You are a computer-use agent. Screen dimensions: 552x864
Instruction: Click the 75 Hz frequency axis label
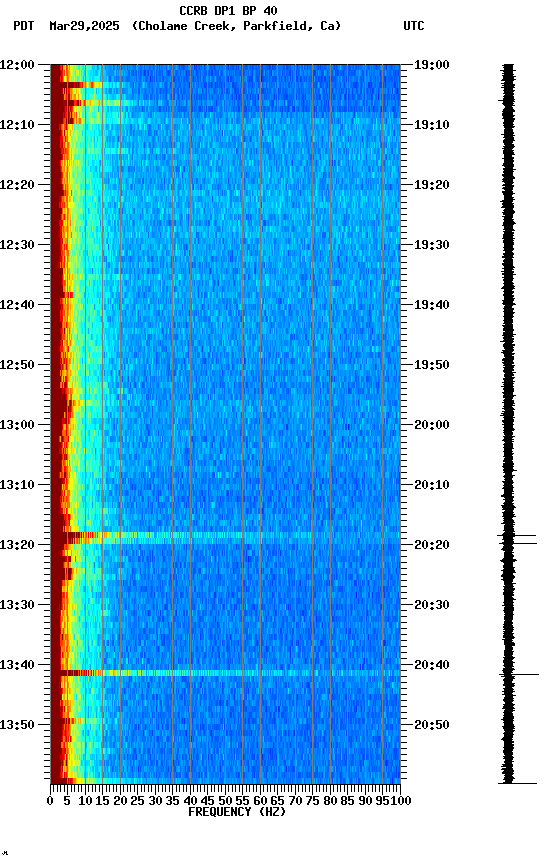coord(312,801)
